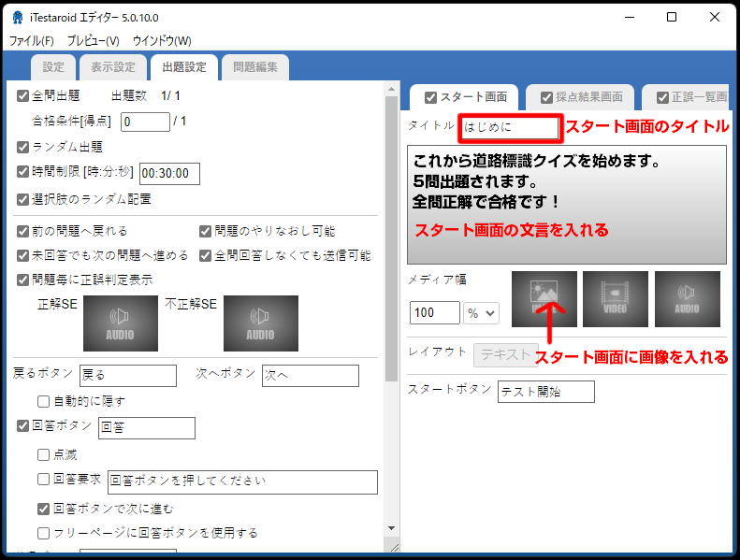Enable 点滅 checkbox
Image resolution: width=740 pixels, height=560 pixels.
[x=43, y=454]
